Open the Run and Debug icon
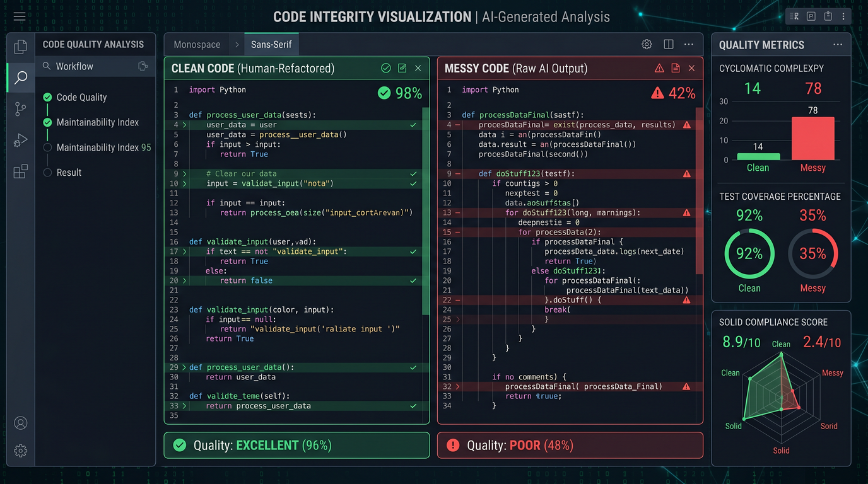The width and height of the screenshot is (868, 484). (x=20, y=140)
